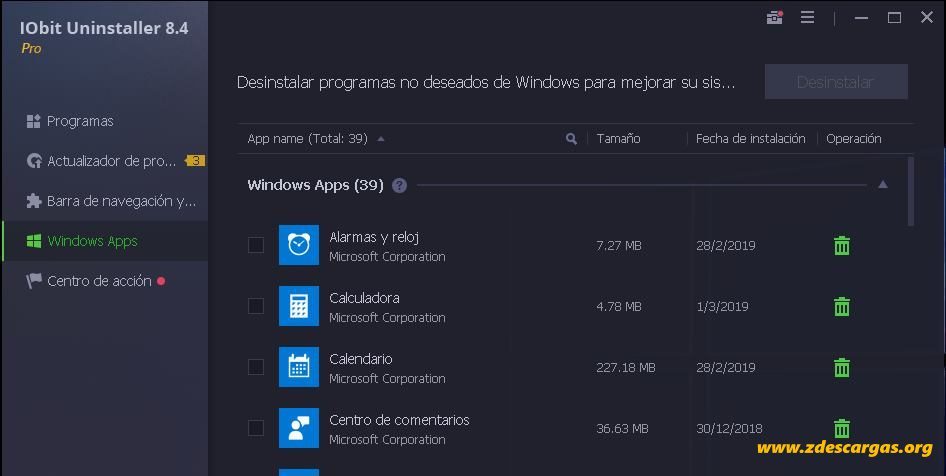This screenshot has width=946, height=476.
Task: Click the Centro de comentarios app icon
Action: 299,428
